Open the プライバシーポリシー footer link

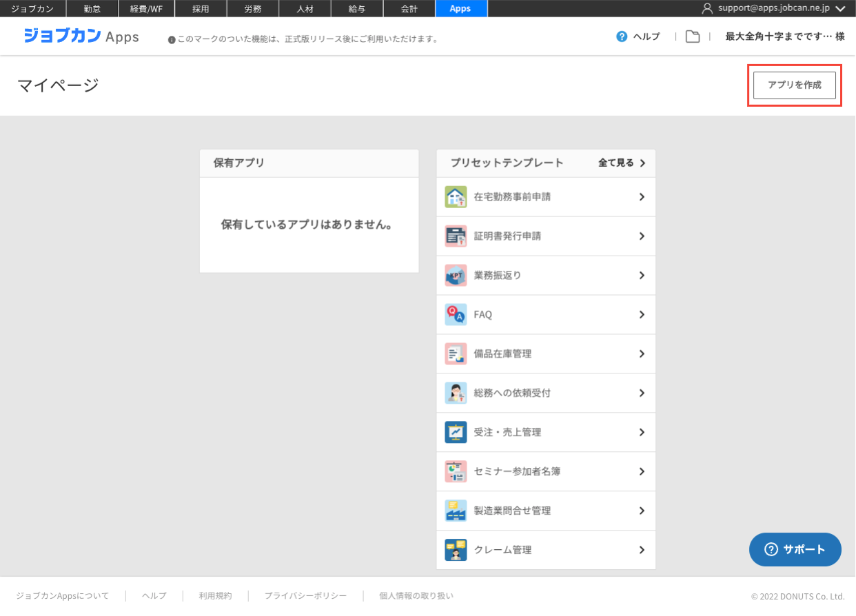305,596
